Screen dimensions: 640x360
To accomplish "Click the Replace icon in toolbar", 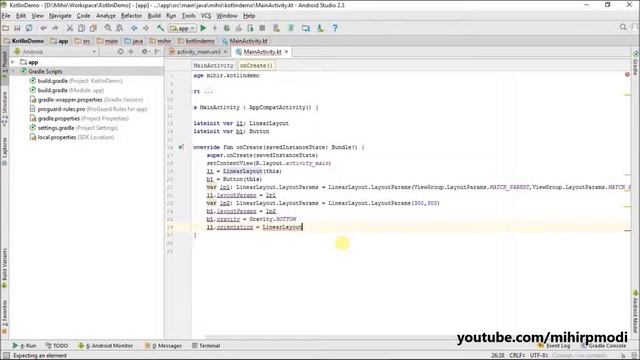I will [x=120, y=28].
